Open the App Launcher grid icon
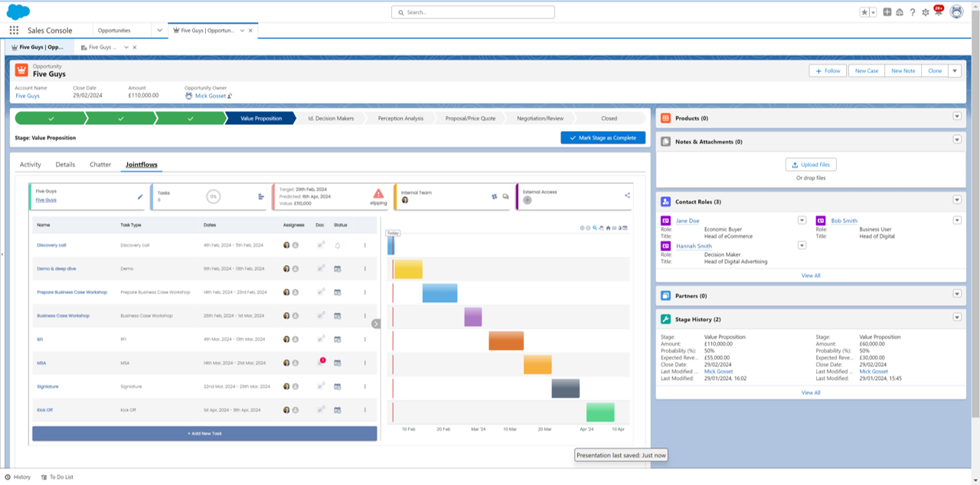This screenshot has height=485, width=980. pos(14,31)
